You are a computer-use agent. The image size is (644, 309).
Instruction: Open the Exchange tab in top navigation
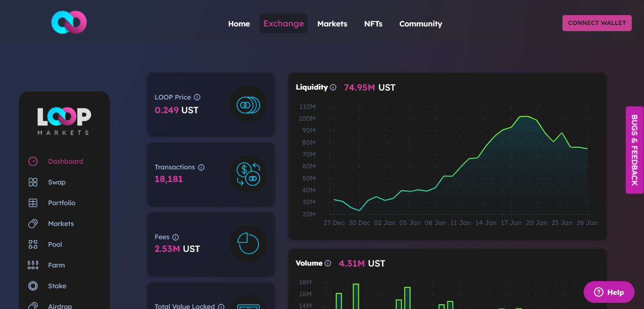283,24
